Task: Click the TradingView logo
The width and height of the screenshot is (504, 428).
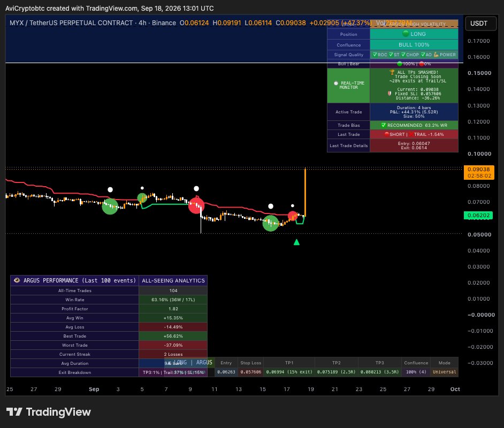Action: [49, 412]
